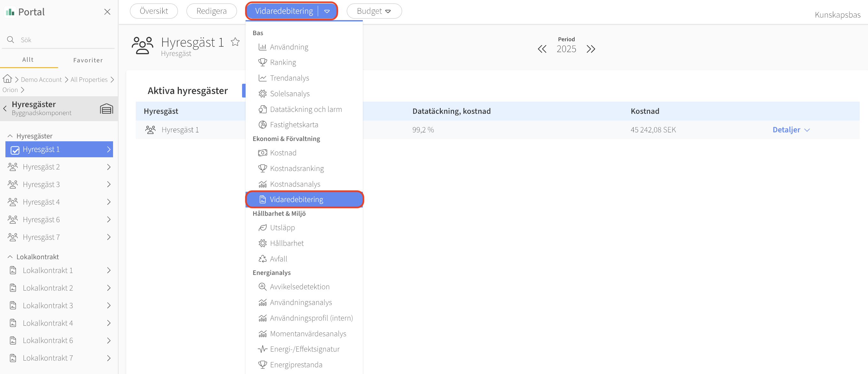Collapse the Lokalkontrakt tree group
Image resolution: width=868 pixels, height=374 pixels.
click(x=10, y=257)
